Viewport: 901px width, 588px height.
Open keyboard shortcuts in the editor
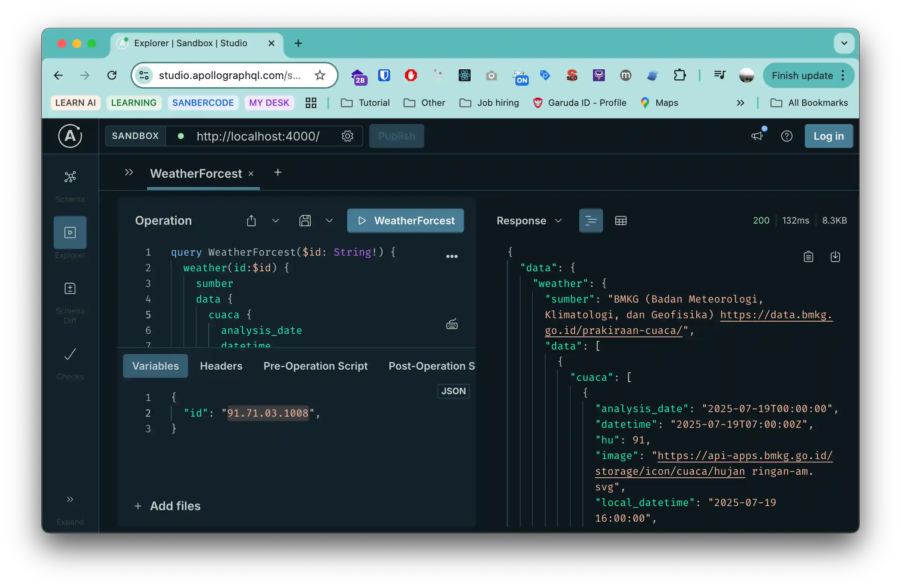click(452, 324)
